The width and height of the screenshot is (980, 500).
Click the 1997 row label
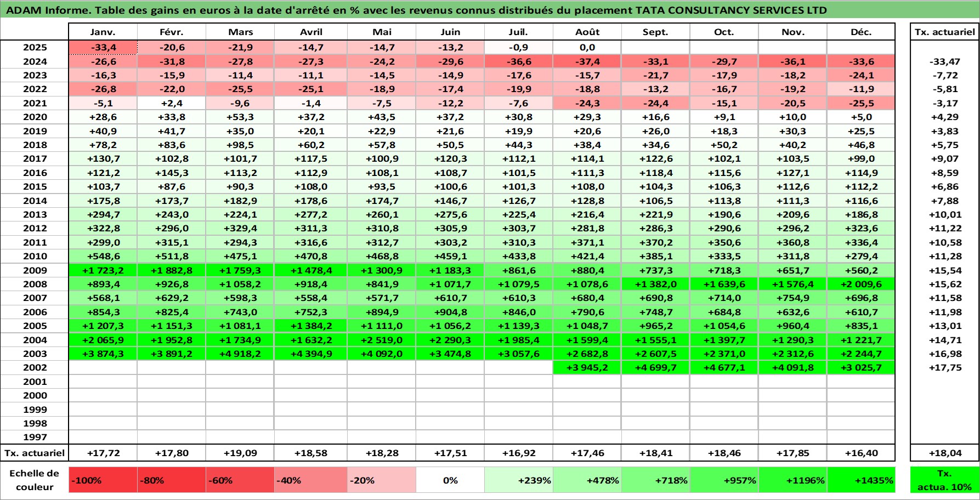pos(35,437)
